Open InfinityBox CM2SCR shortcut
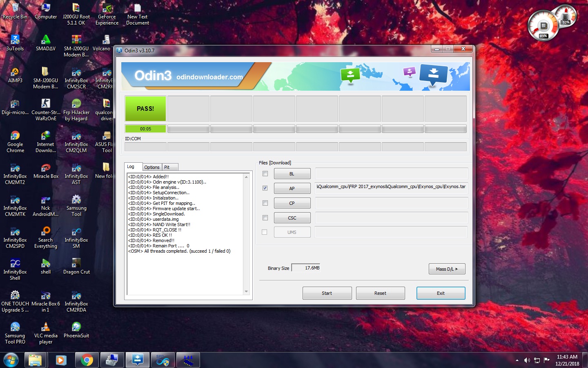 76,78
